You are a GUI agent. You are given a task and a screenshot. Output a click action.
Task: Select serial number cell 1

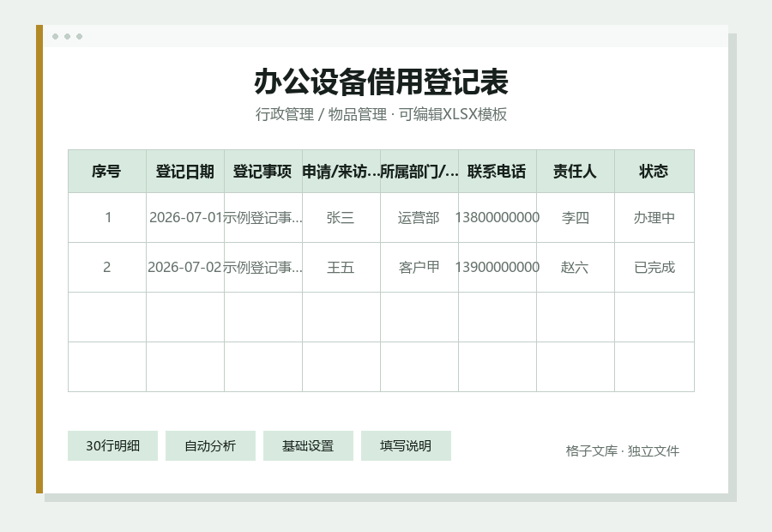click(x=107, y=217)
